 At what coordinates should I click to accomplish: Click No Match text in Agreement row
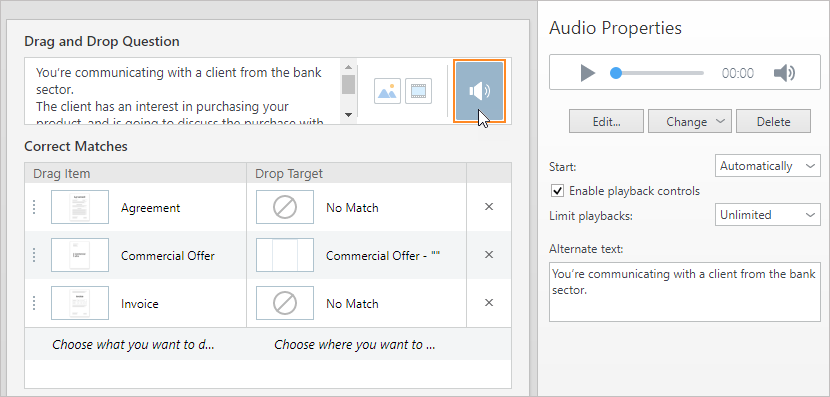click(x=352, y=208)
